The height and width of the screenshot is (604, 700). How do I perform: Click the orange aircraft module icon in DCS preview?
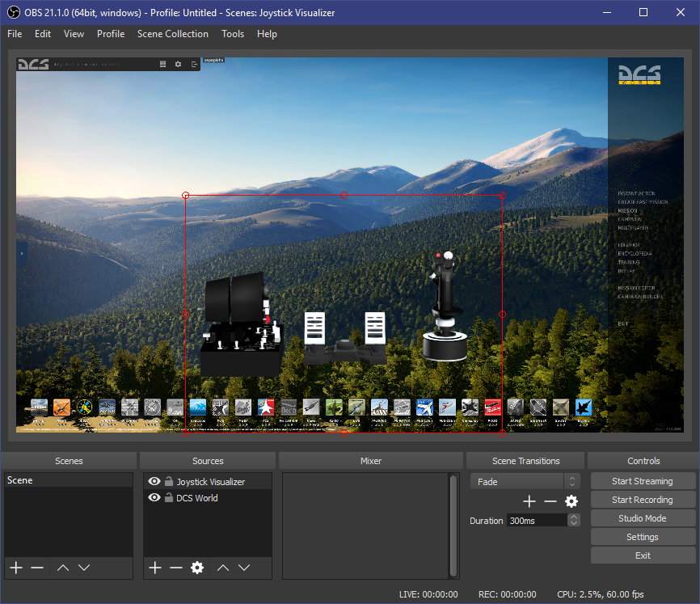pyautogui.click(x=61, y=408)
